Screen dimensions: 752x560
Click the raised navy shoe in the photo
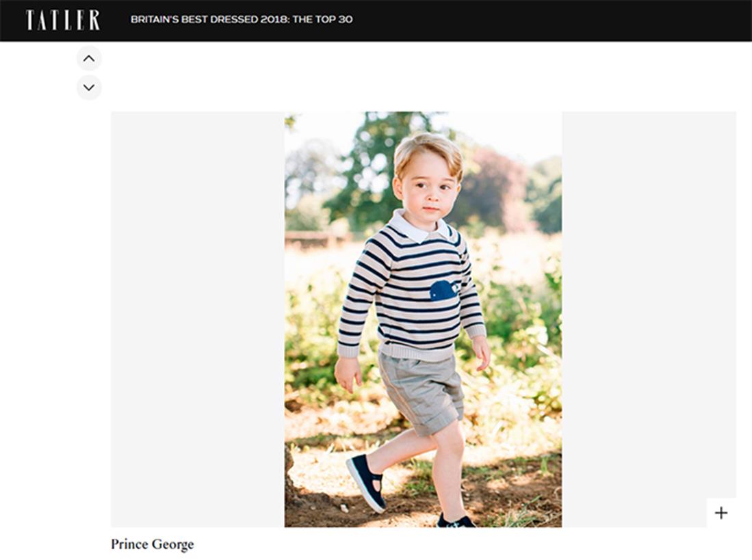366,481
